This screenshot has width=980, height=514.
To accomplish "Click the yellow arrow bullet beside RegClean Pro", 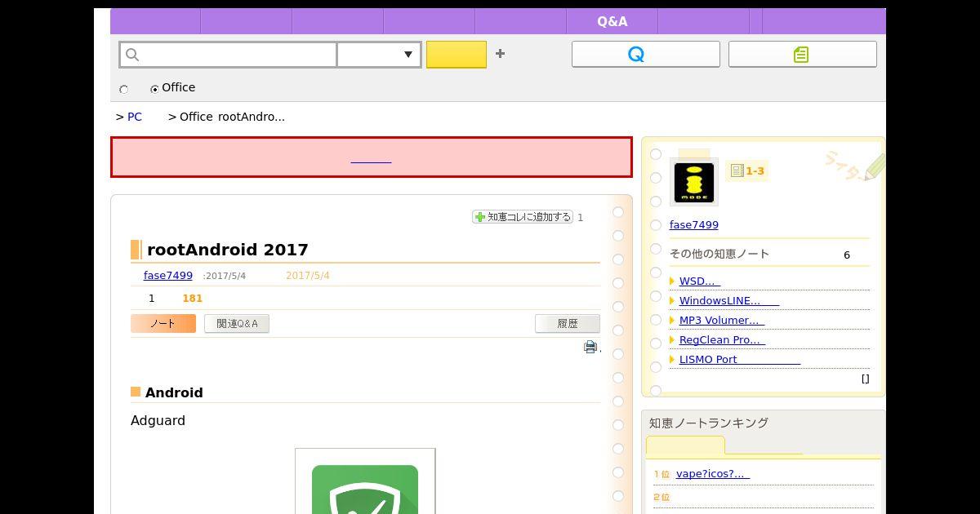I will point(672,340).
